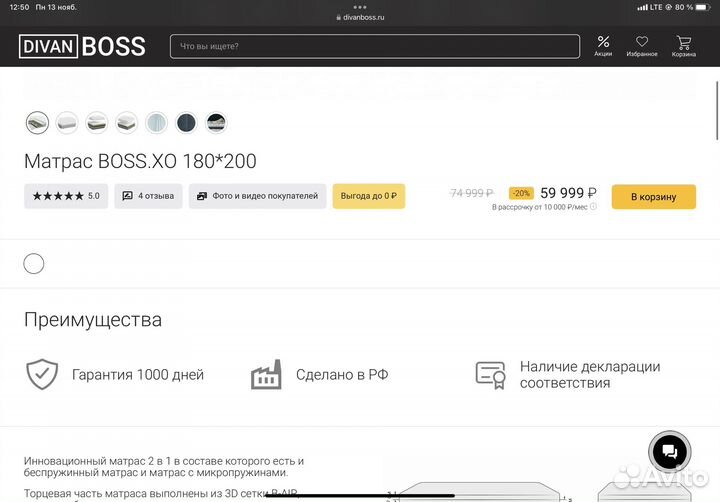The width and height of the screenshot is (720, 502).
Task: Open the Акции percent icon
Action: coord(603,46)
